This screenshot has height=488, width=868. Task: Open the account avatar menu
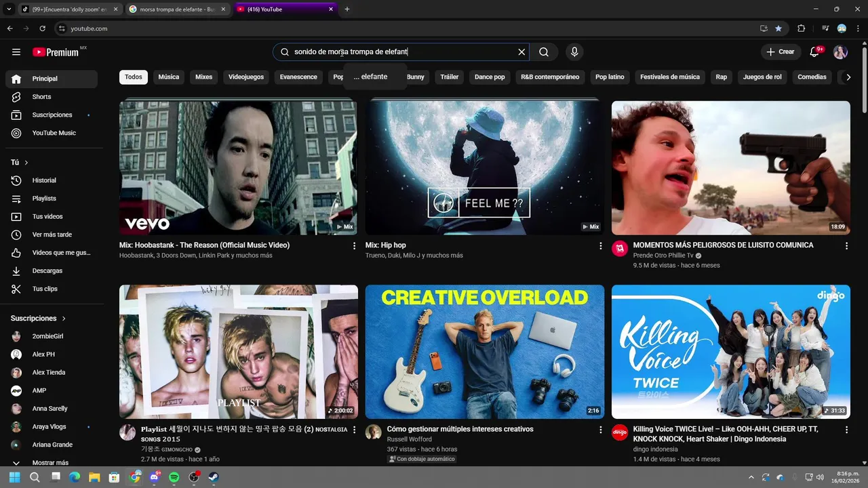pos(840,52)
